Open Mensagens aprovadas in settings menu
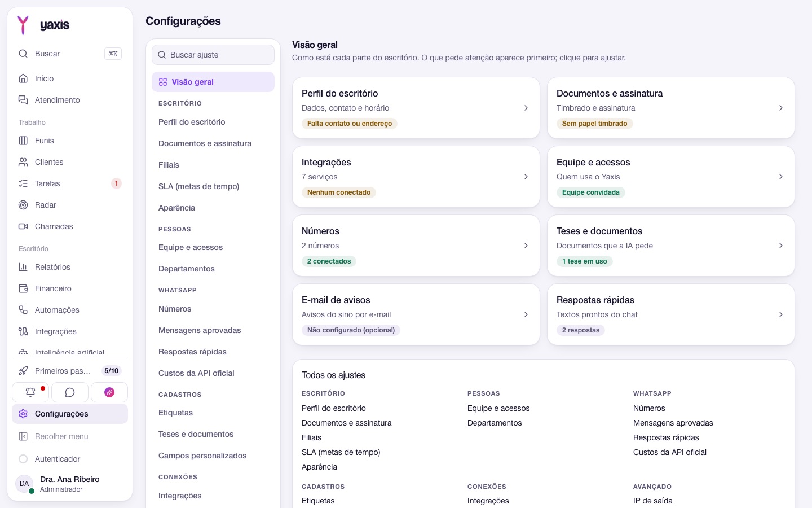812x508 pixels. (x=213, y=330)
